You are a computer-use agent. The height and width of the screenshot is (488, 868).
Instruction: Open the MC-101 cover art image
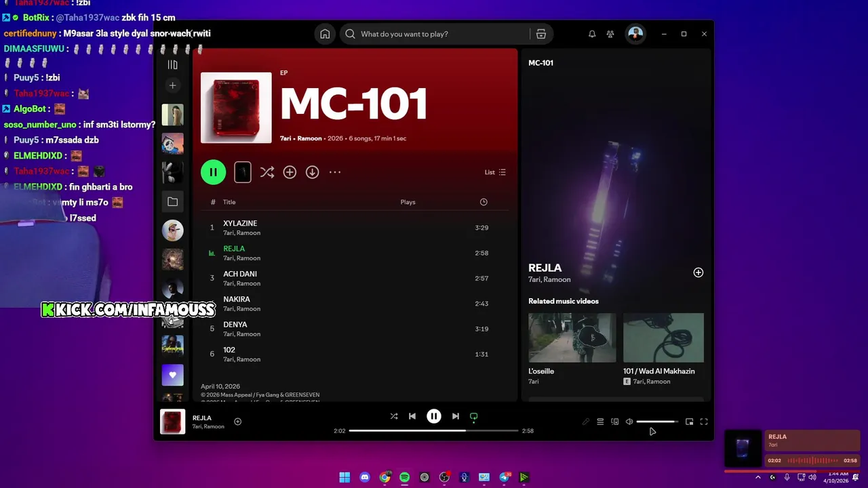pos(236,108)
